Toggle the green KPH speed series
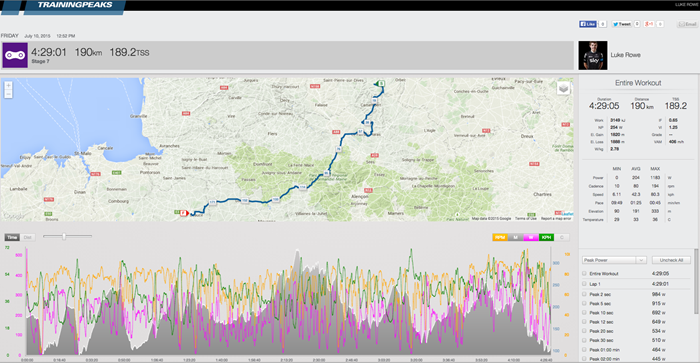Viewport: 700px width, 363px height. click(x=546, y=237)
